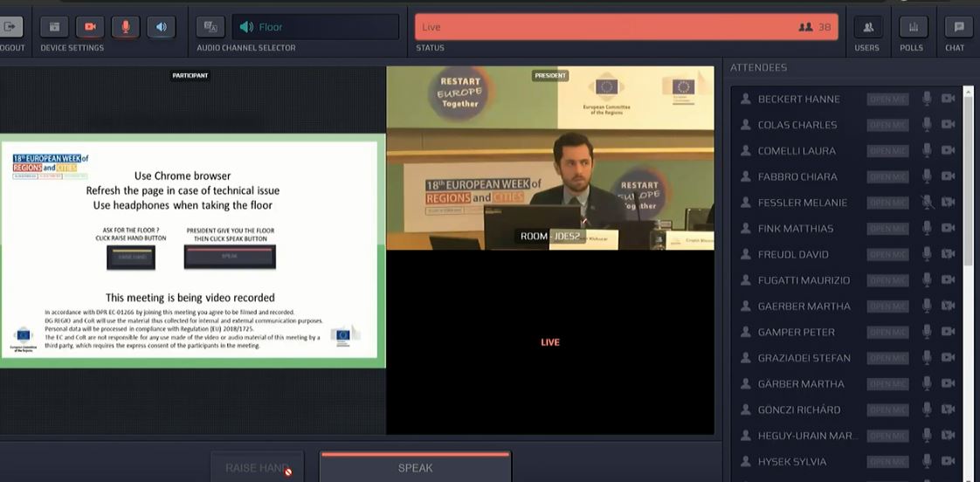980x482 pixels.
Task: Open the Floor audio channel selector
Action: 315,27
